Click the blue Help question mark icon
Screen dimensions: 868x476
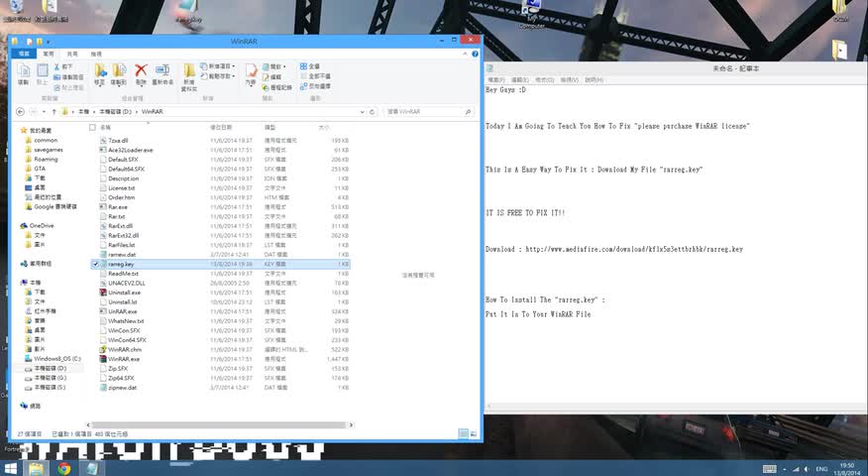[x=475, y=54]
